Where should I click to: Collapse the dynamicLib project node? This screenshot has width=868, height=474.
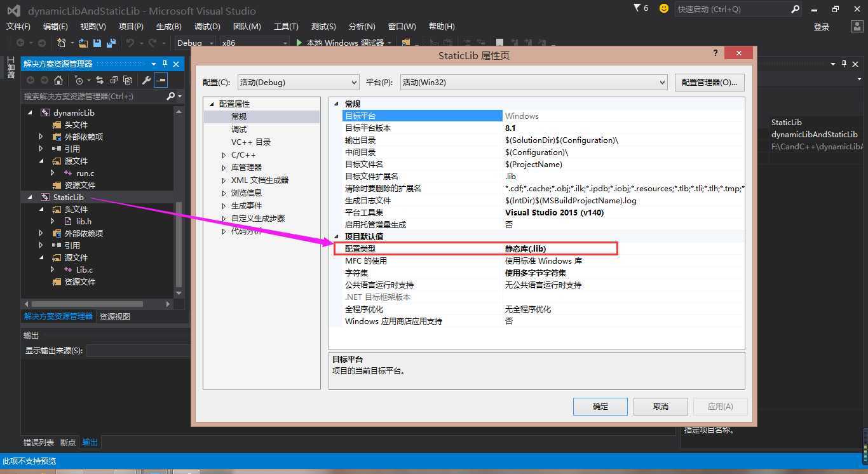point(30,112)
